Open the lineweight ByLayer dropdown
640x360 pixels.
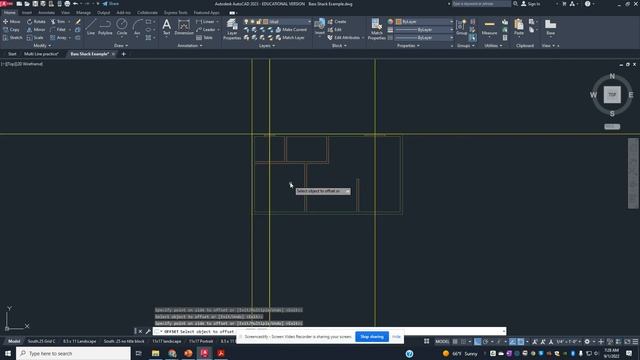[424, 30]
